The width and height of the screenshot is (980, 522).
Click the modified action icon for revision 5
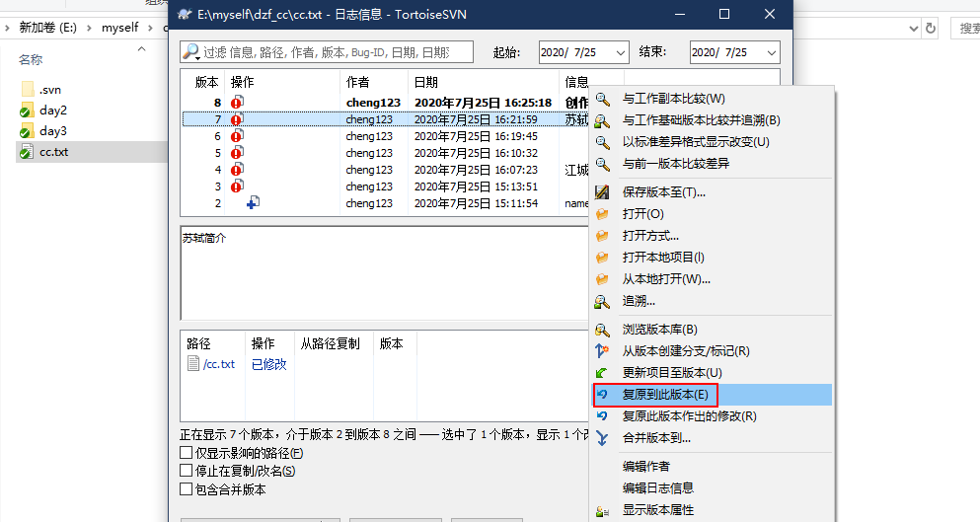tap(237, 153)
